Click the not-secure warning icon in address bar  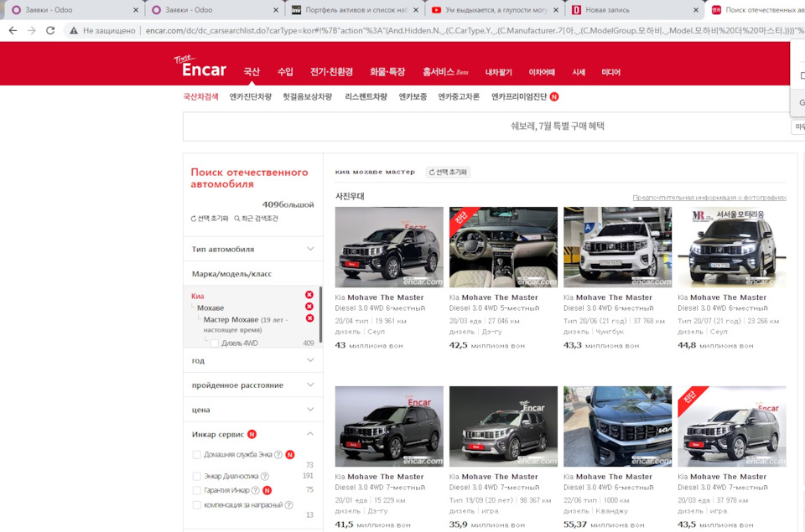tap(74, 31)
